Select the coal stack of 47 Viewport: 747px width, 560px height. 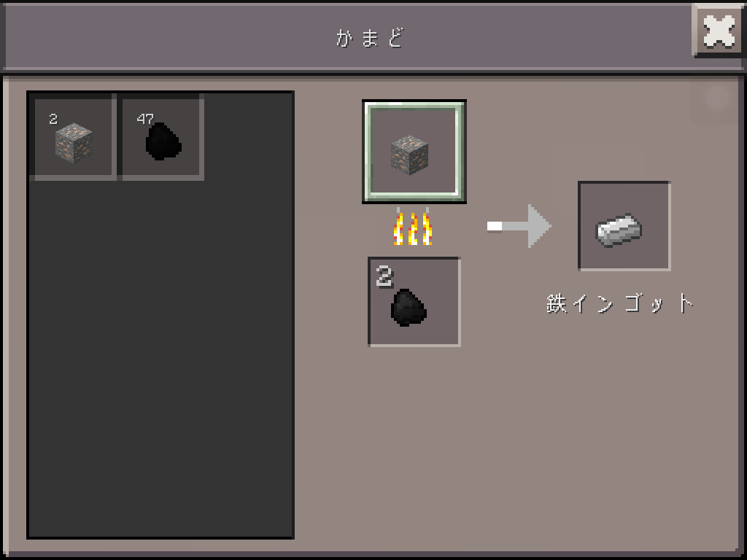click(161, 137)
